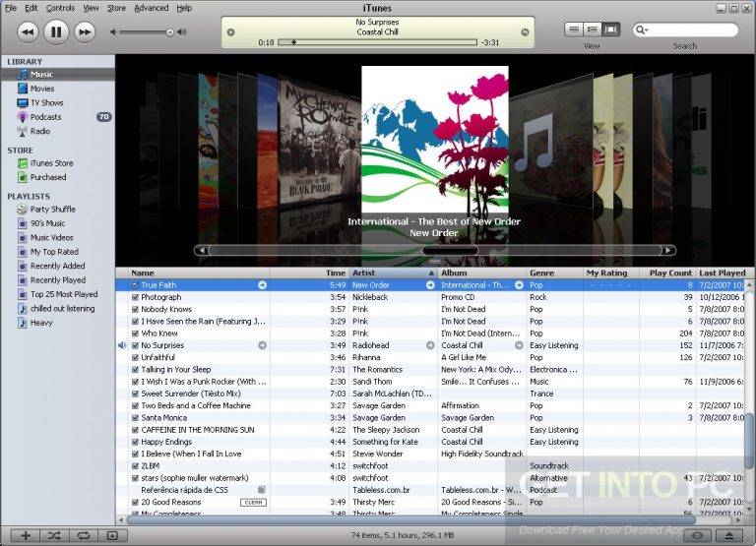This screenshot has width=756, height=546.
Task: Uncheck the Nobody Knows checkbox
Action: pos(136,309)
